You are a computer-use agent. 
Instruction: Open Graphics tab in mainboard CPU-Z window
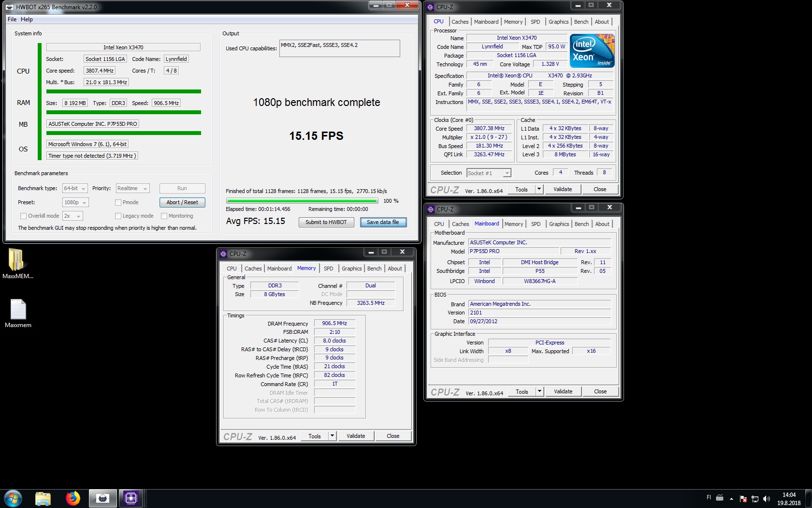(x=559, y=224)
